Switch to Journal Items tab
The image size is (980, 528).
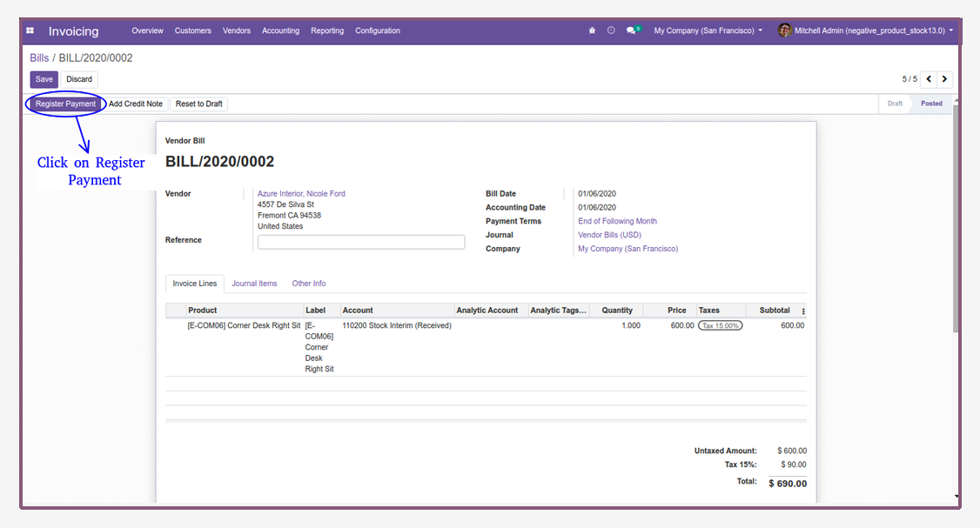point(254,284)
